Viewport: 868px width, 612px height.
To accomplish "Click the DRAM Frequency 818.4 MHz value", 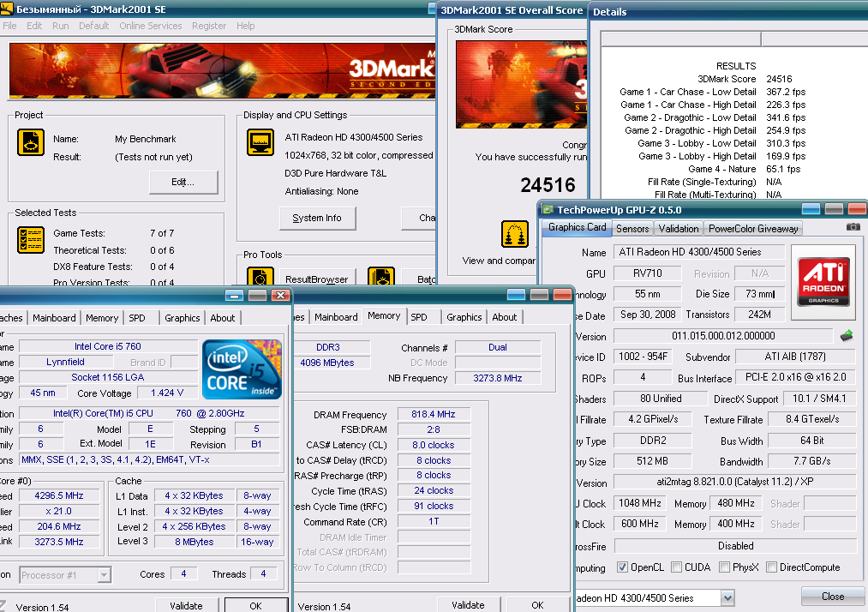I will pyautogui.click(x=434, y=414).
